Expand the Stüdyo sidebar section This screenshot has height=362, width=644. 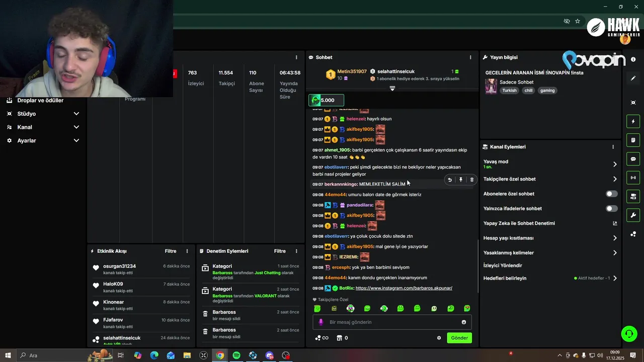point(43,114)
